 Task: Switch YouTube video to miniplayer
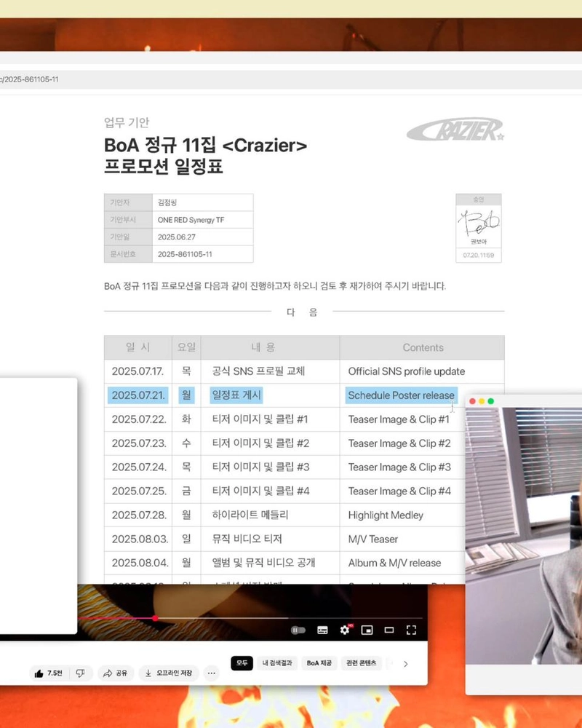[x=367, y=630]
